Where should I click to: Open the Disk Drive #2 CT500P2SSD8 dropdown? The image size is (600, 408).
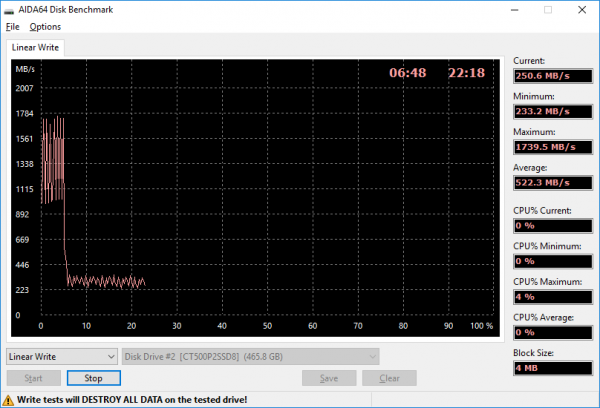coord(251,357)
